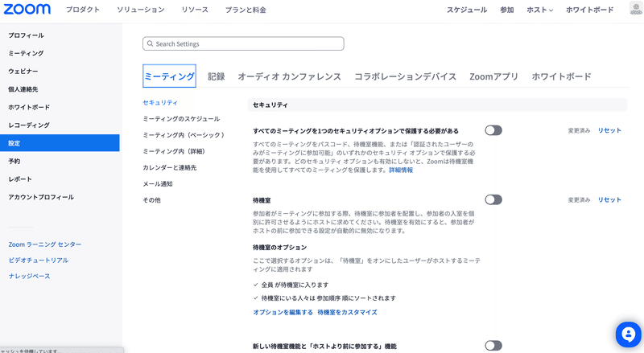Open the ソリューション menu
The height and width of the screenshot is (353, 644).
(x=140, y=10)
